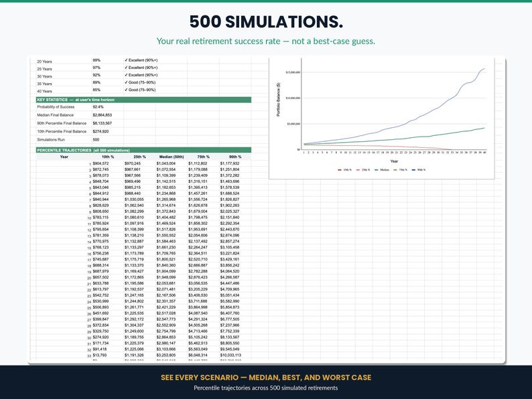The width and height of the screenshot is (532, 399).
Task: Click the "25th %" table column header
Action: [140, 157]
